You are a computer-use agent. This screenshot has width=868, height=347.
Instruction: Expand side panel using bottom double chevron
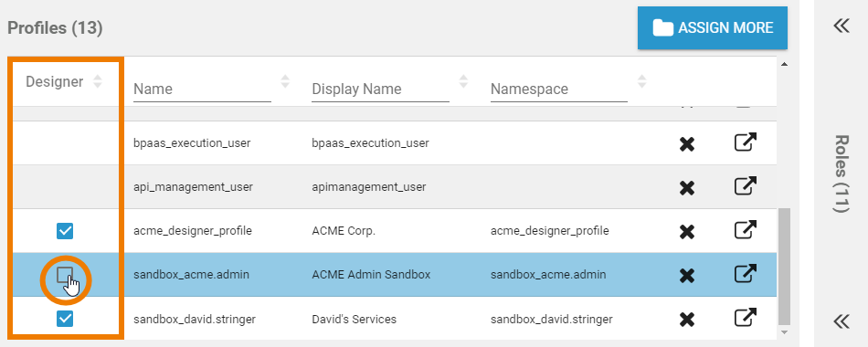pyautogui.click(x=841, y=321)
